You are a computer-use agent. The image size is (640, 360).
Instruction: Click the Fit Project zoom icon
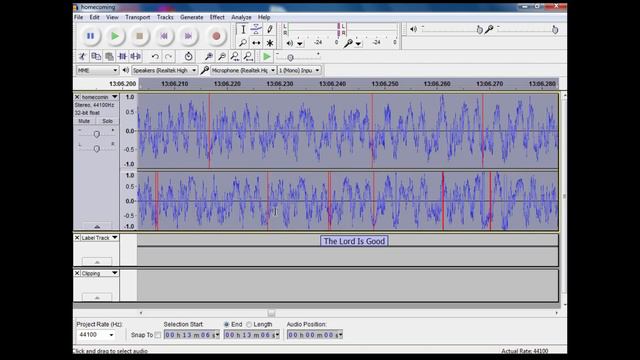coord(248,56)
